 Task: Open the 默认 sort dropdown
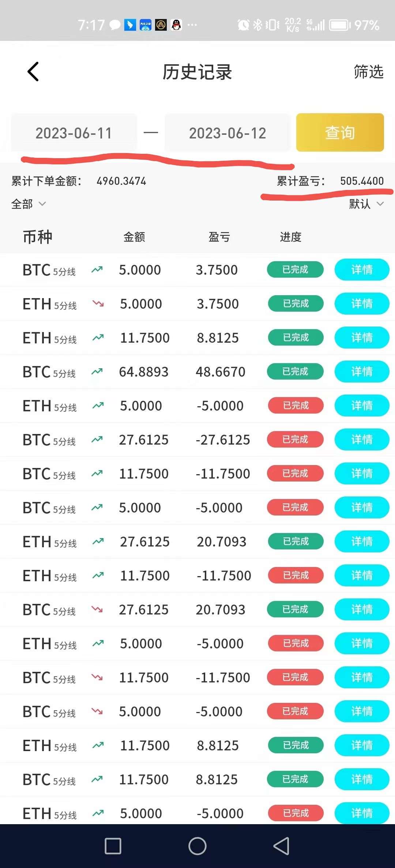tap(366, 204)
